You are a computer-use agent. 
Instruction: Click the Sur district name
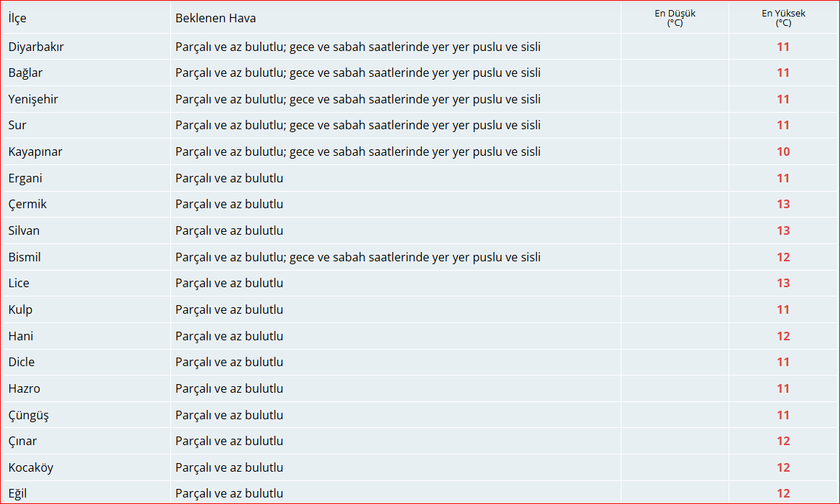click(17, 125)
